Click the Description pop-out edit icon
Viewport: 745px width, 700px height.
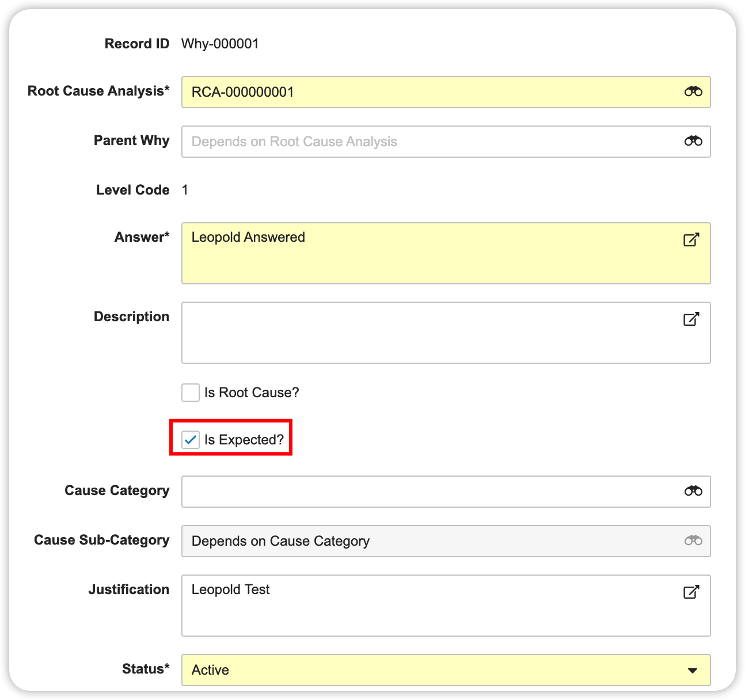coord(691,319)
